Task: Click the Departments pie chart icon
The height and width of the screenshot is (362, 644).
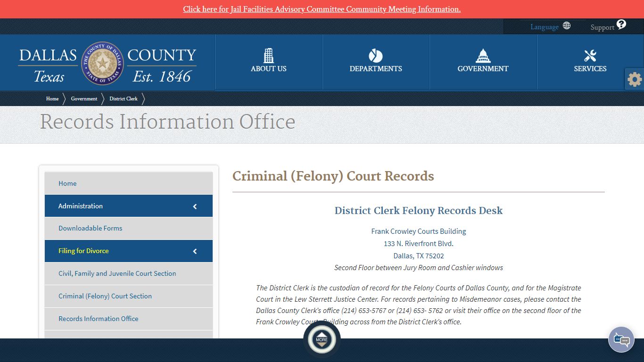Action: point(376,56)
